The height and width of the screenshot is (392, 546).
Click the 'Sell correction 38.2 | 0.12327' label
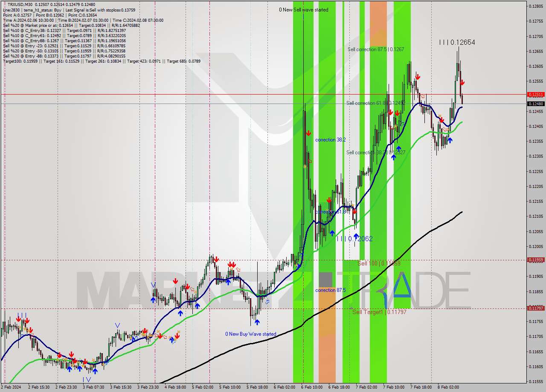[x=376, y=153]
